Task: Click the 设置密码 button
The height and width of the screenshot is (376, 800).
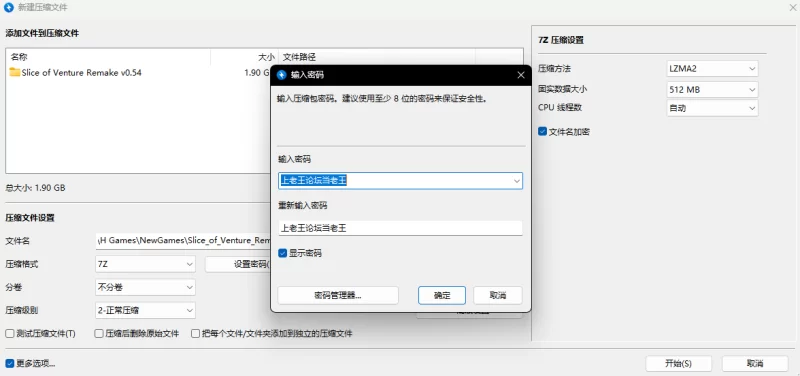Action: [238, 264]
